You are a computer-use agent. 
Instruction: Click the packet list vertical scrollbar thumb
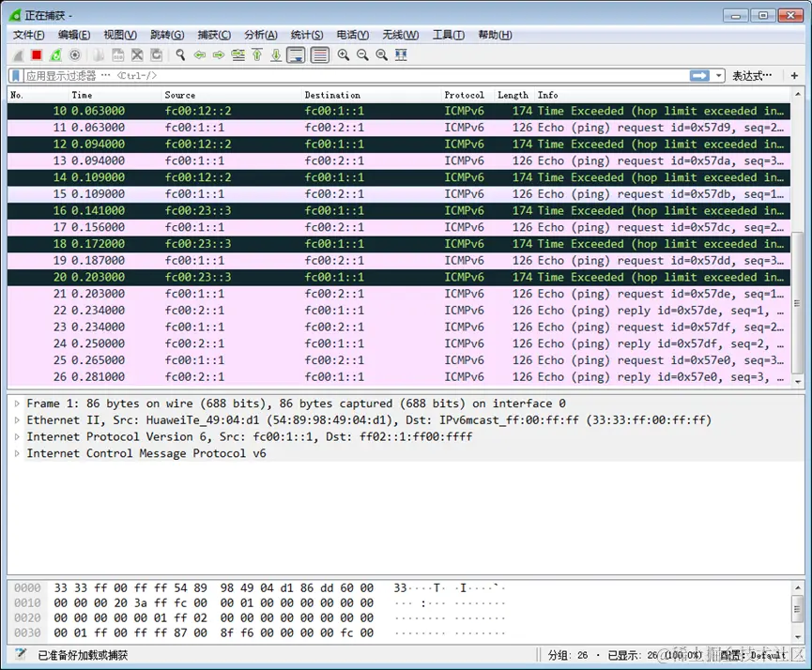(x=798, y=302)
